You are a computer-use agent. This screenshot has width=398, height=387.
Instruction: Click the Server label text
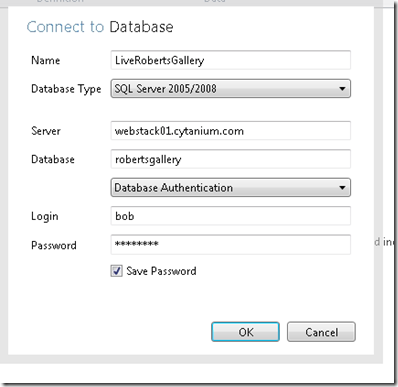pyautogui.click(x=46, y=131)
